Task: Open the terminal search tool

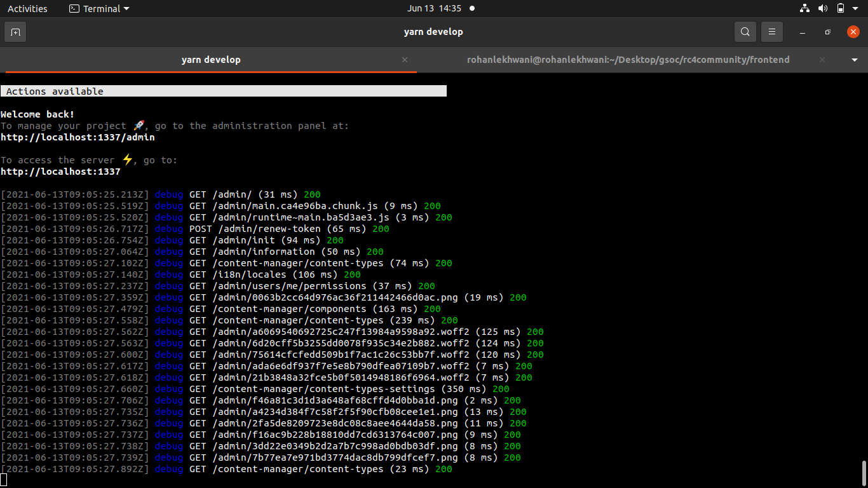Action: pyautogui.click(x=745, y=32)
